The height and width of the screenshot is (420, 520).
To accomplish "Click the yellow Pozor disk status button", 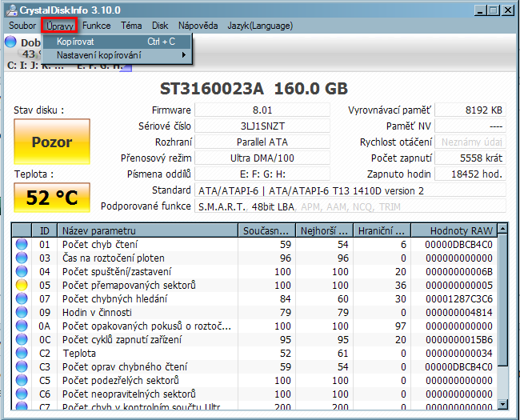I will point(52,142).
